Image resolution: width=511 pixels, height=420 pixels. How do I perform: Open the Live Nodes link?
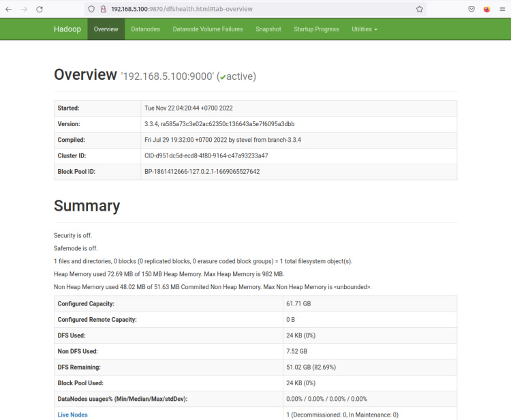pos(72,415)
